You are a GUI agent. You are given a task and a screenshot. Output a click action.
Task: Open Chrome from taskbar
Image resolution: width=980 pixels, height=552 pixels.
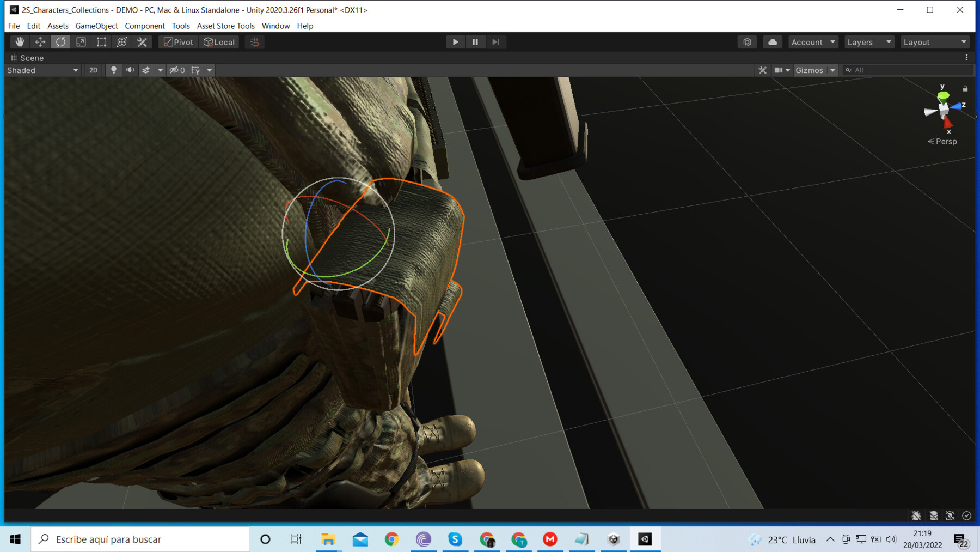click(391, 539)
